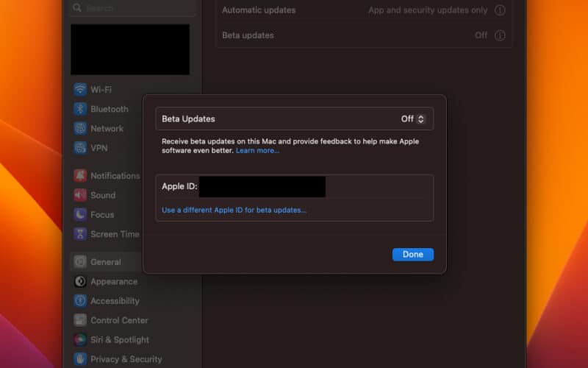Select the Privacy & Security label
This screenshot has width=588, height=368.
click(x=126, y=360)
